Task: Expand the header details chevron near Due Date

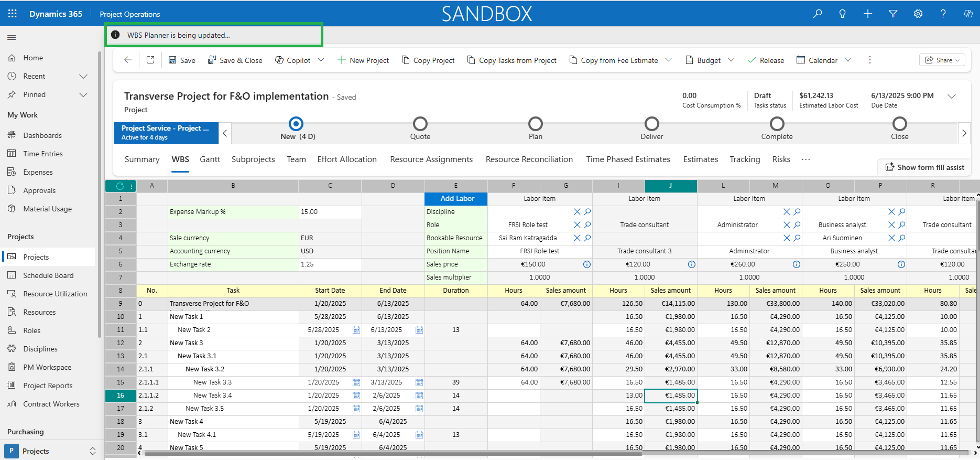Action: click(952, 96)
